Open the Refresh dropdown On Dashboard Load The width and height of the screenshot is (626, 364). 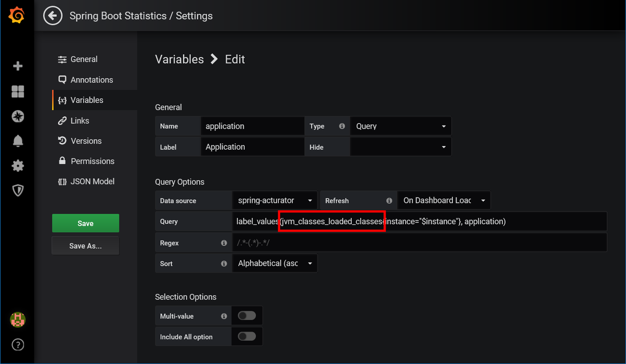(x=444, y=200)
